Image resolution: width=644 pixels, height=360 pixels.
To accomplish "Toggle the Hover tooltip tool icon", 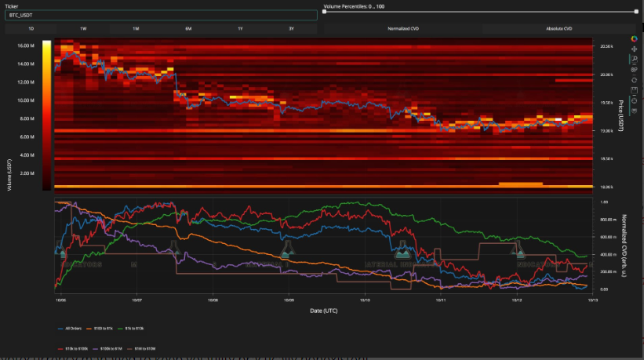I will tap(634, 111).
